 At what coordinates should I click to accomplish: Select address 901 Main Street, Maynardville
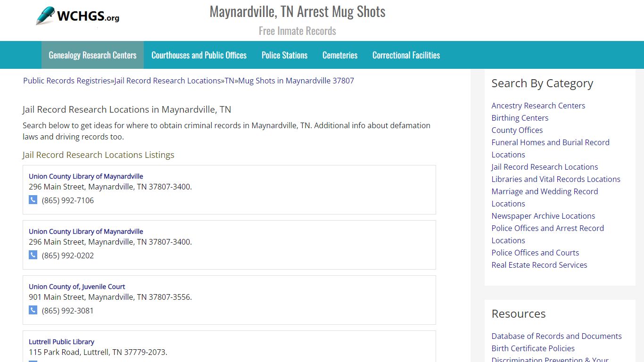click(x=110, y=297)
